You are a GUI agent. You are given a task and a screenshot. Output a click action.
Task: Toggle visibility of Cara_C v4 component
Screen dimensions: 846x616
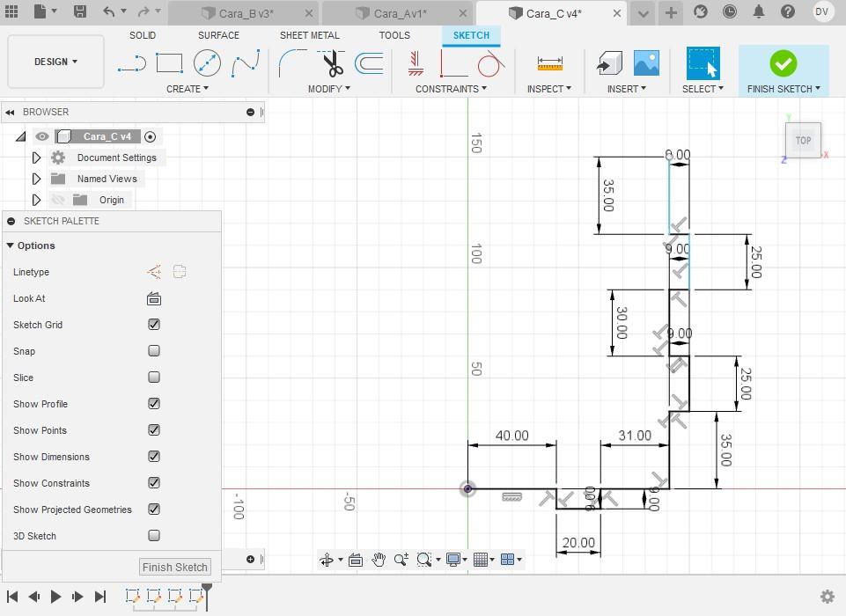tap(42, 136)
